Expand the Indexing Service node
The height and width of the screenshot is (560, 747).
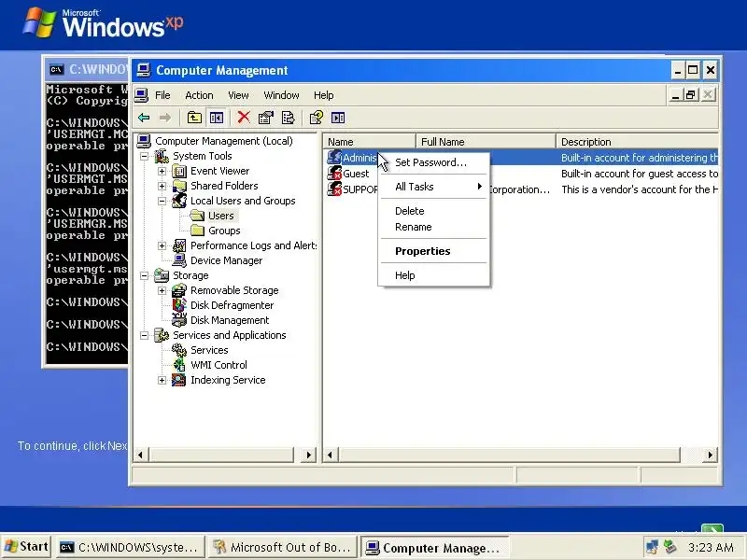[x=162, y=380]
